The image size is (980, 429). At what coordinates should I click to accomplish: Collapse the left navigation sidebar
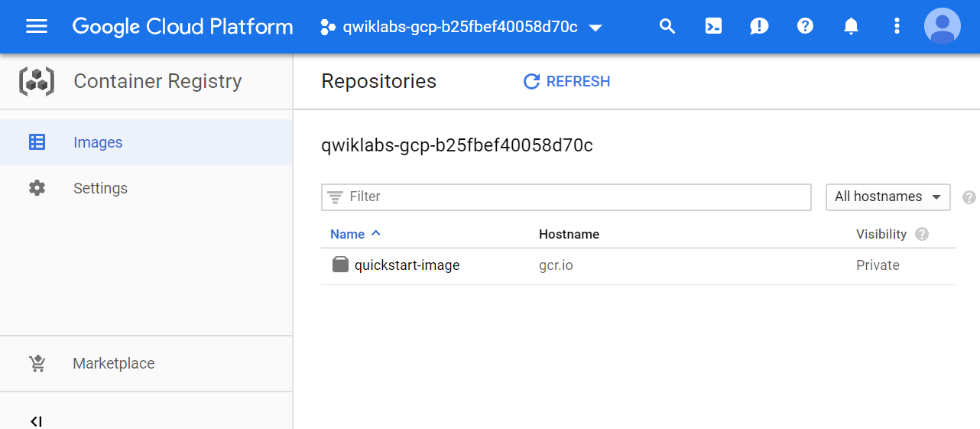coord(35,421)
